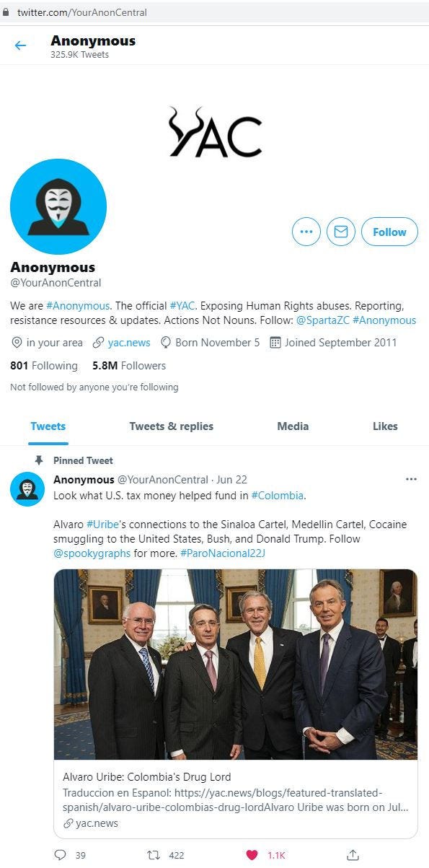
Task: Open the pinned tweet's more options menu
Action: [411, 479]
